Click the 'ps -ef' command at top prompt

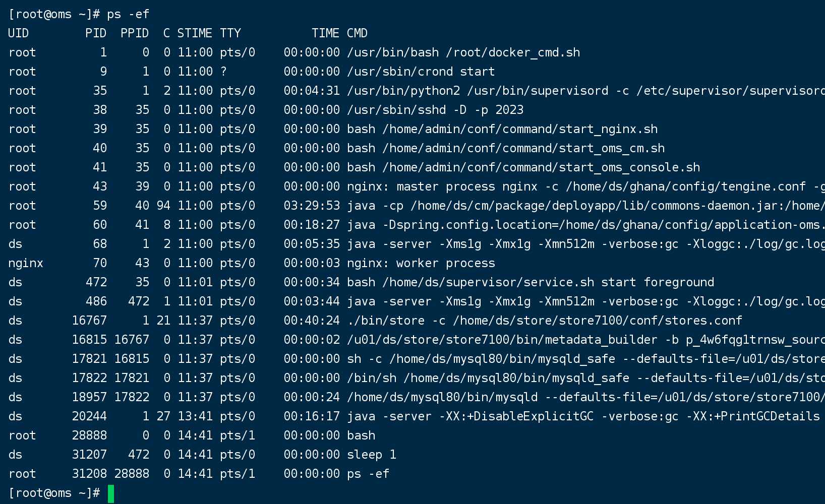click(x=128, y=14)
